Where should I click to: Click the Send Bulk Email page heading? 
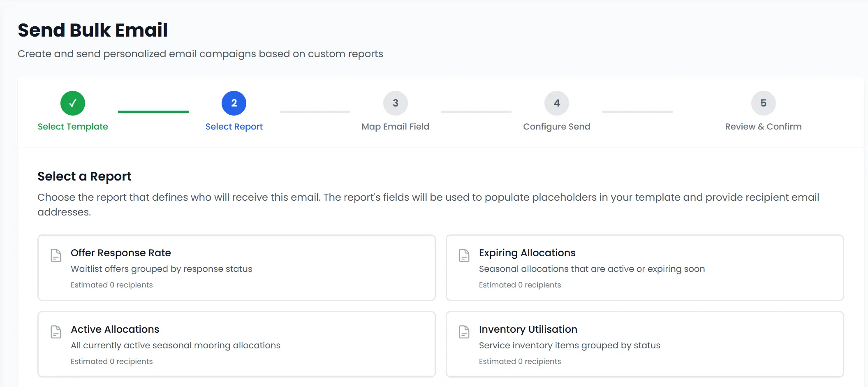(x=93, y=30)
